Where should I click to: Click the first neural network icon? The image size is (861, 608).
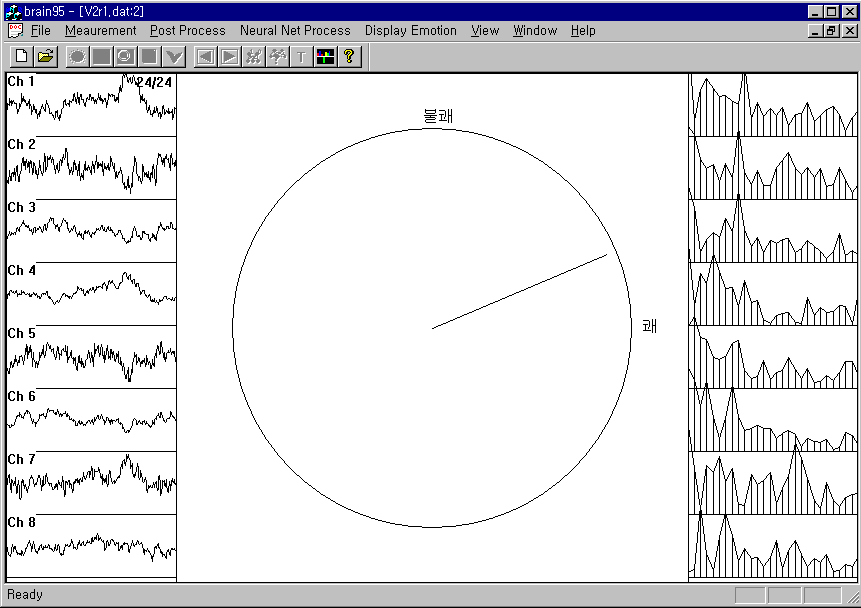click(x=254, y=56)
